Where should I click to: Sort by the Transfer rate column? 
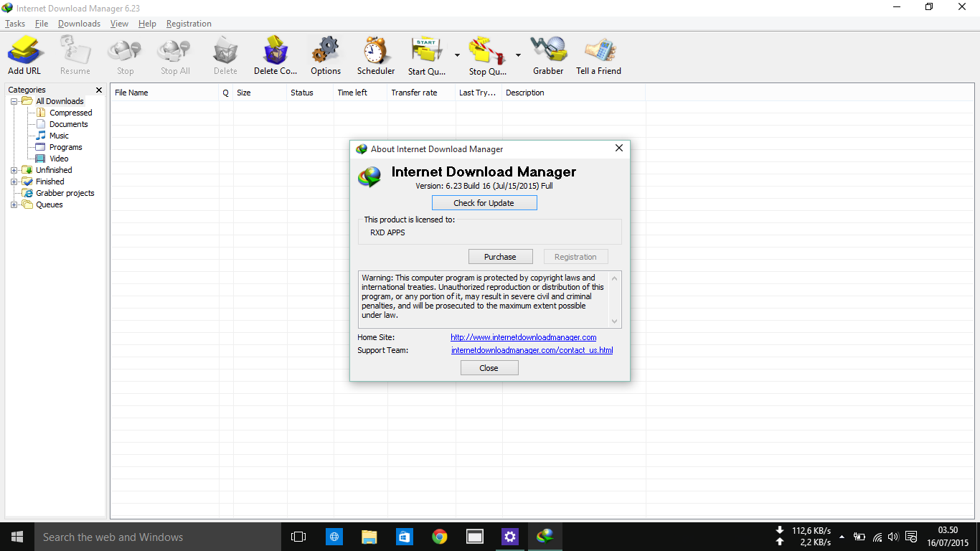tap(422, 93)
